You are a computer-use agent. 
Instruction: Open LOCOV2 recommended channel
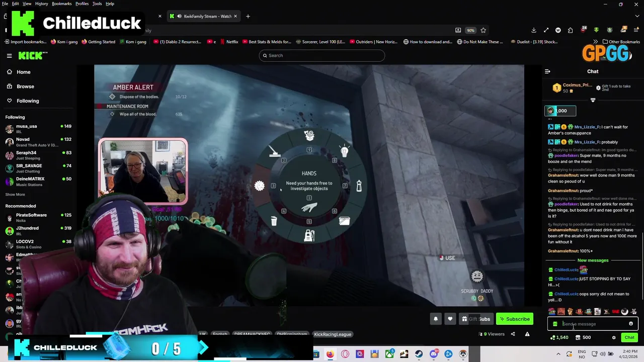click(x=38, y=243)
